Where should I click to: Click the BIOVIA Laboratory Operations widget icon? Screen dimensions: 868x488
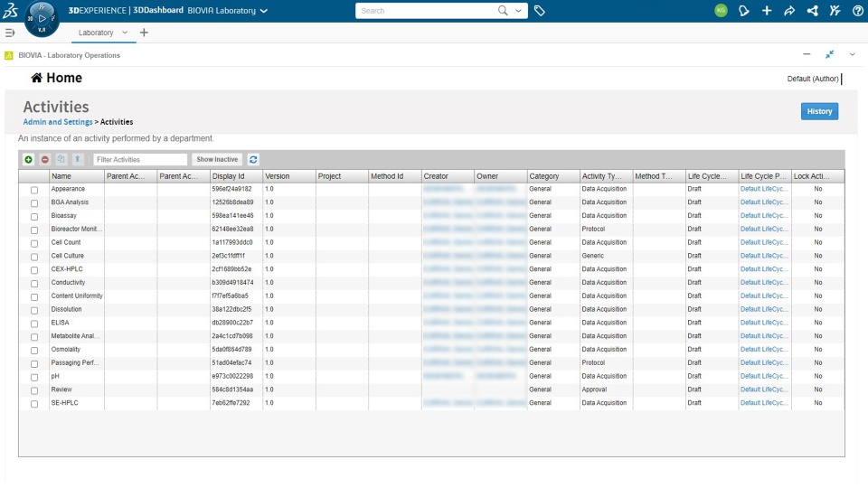click(9, 55)
